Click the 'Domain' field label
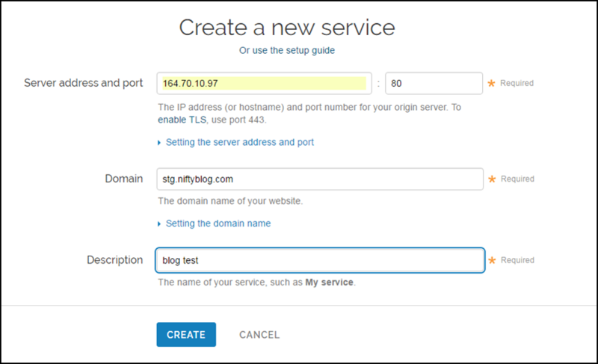This screenshot has height=364, width=598. click(x=124, y=179)
